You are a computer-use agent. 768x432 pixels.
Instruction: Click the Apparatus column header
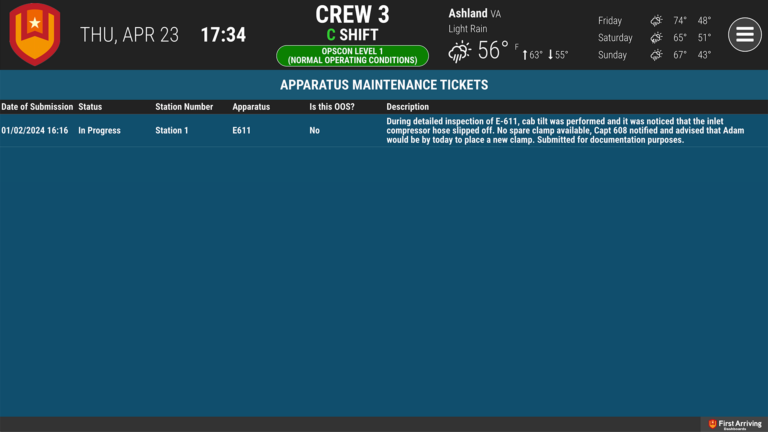click(x=251, y=107)
